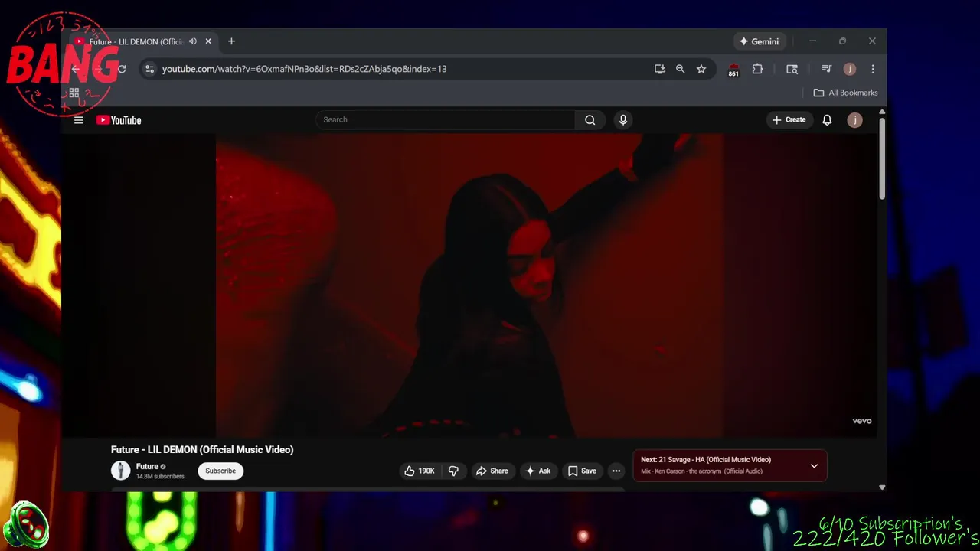The image size is (980, 551).
Task: Click the video title text
Action: (x=202, y=450)
